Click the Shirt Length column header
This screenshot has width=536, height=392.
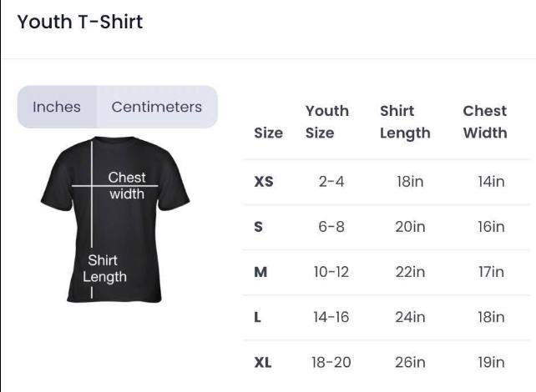tap(405, 122)
